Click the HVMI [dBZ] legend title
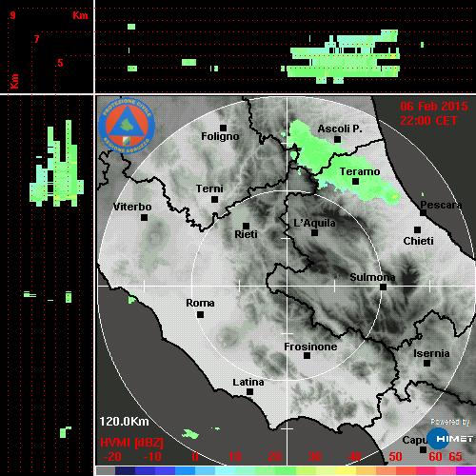Viewport: 476px width, 476px height. click(x=131, y=443)
